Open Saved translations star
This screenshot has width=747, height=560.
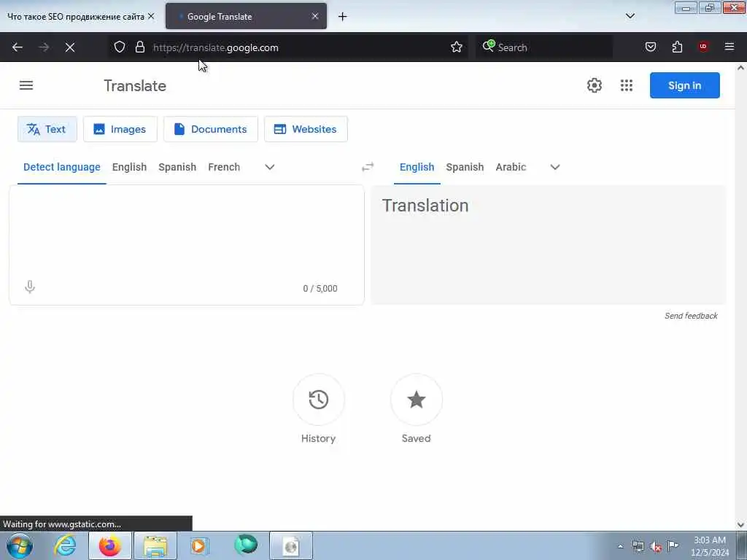click(416, 400)
